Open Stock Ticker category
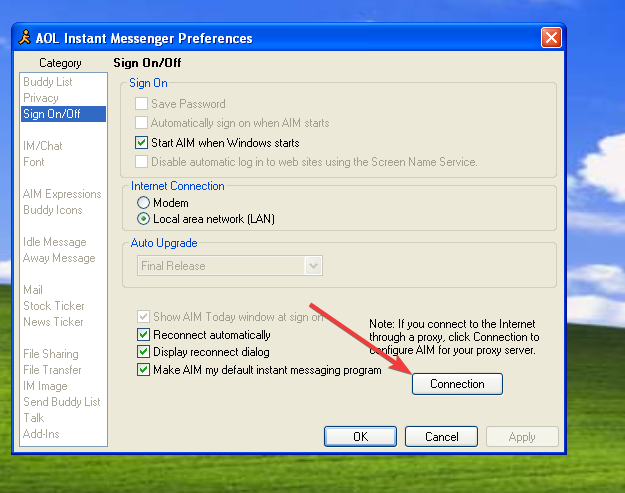Screen dimensions: 625x493 coord(54,306)
